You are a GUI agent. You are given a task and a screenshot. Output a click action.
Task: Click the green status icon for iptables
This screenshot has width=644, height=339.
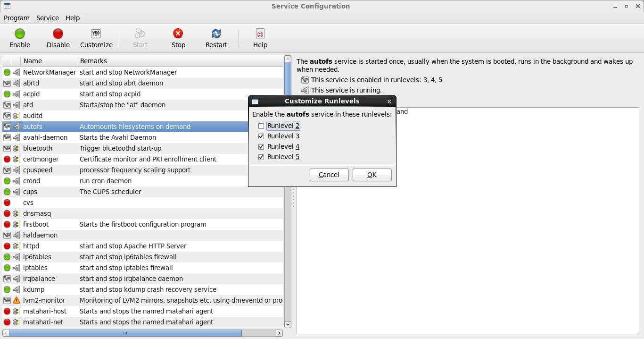[7, 268]
